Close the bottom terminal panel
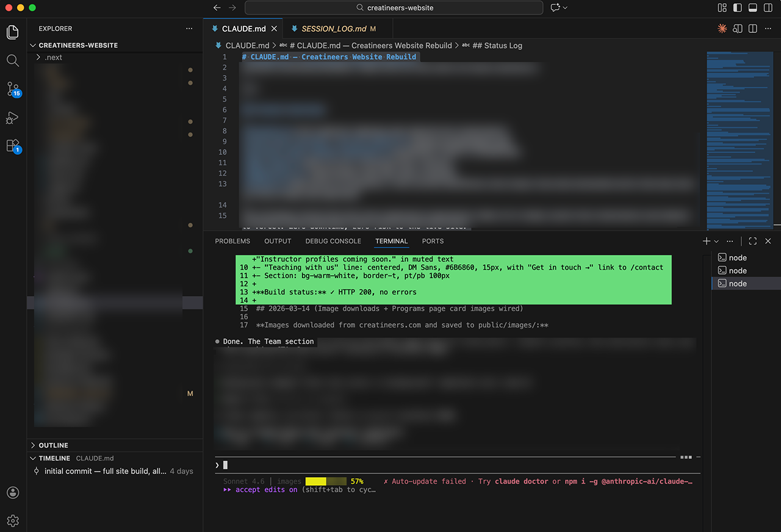The height and width of the screenshot is (532, 781). tap(768, 241)
